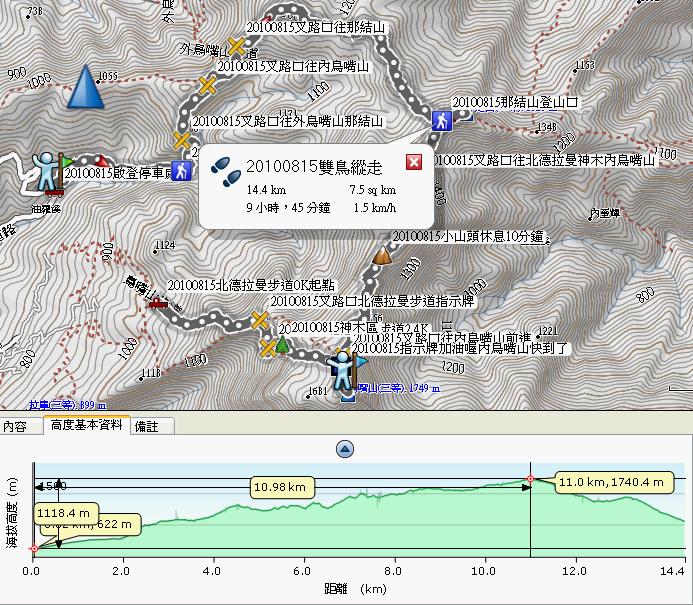Click yellow X waypoint 叉路口往內鳥嘴山
693x605 pixels.
coord(208,85)
